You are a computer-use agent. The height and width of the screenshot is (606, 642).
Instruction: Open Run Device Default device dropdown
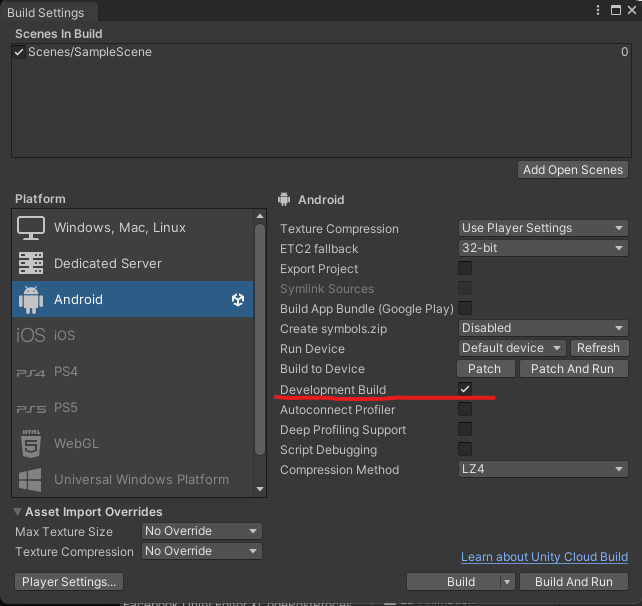512,348
